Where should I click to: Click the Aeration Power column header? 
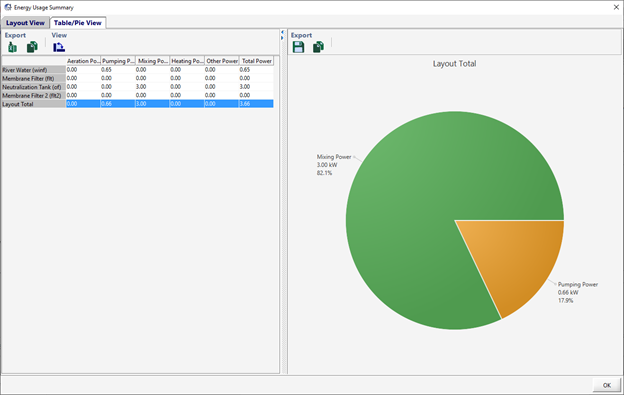pyautogui.click(x=83, y=61)
